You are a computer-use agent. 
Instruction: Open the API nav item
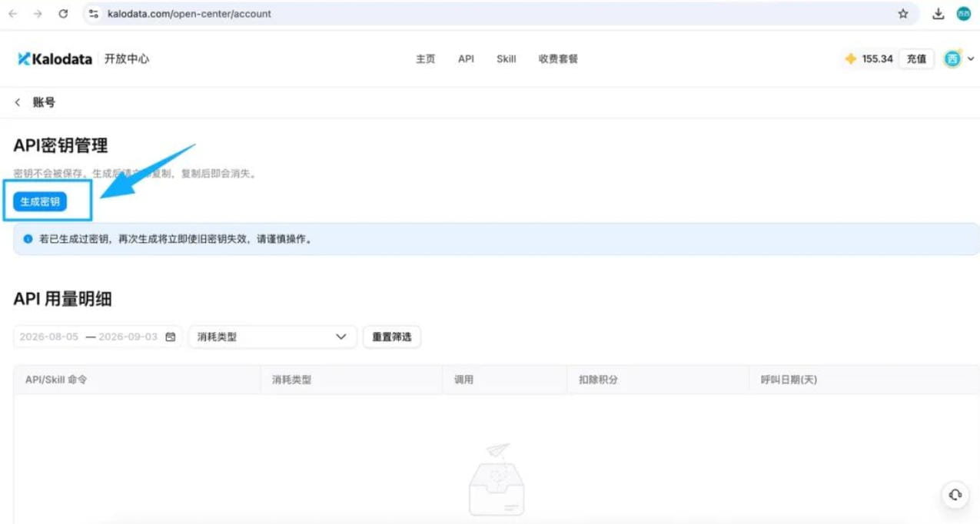(x=466, y=59)
